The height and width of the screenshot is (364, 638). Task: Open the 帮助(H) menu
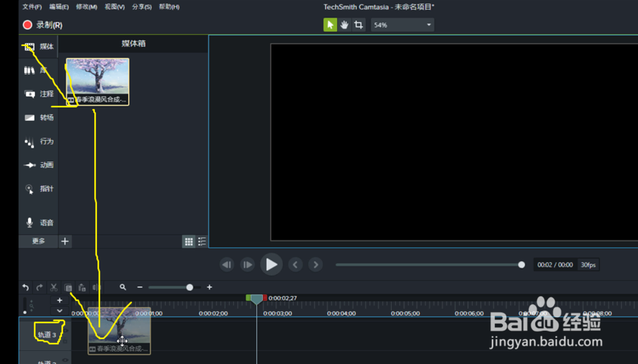coord(169,7)
